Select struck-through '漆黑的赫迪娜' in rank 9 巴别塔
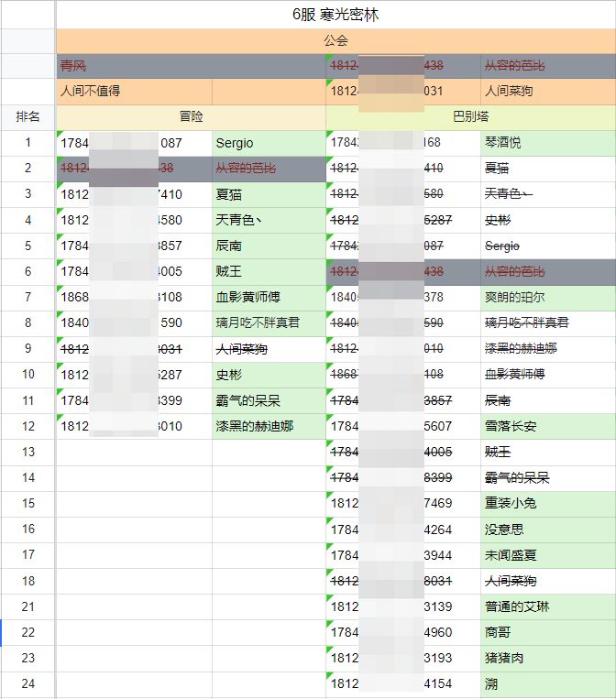Screen dimensions: 616x699 (x=548, y=349)
